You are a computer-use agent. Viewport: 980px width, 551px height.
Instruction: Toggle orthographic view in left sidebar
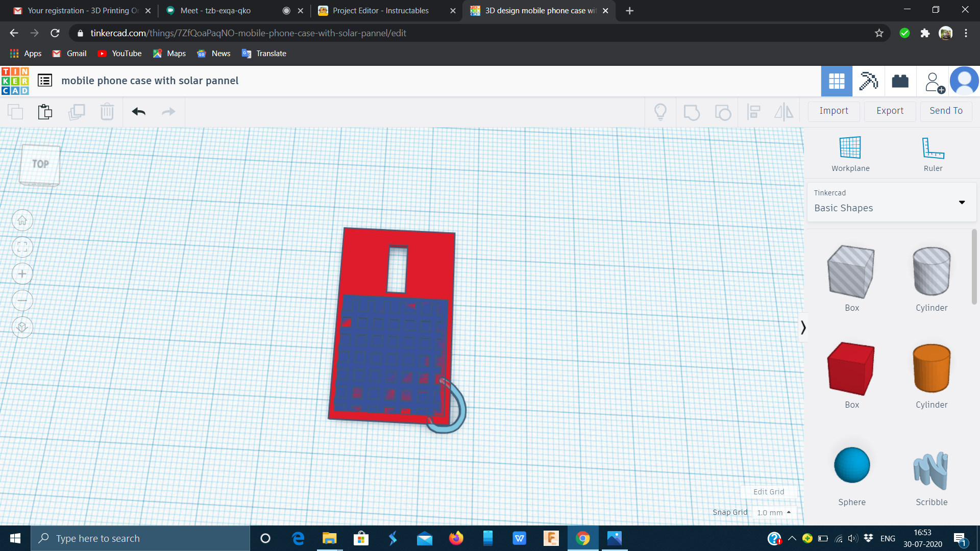pos(22,327)
